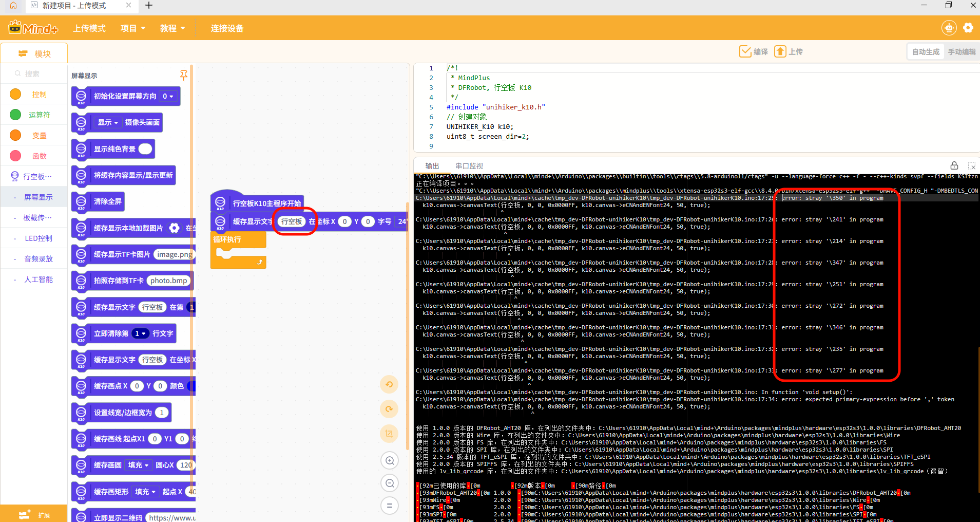The width and height of the screenshot is (980, 522).
Task: Zoom out of the workspace
Action: click(x=390, y=483)
